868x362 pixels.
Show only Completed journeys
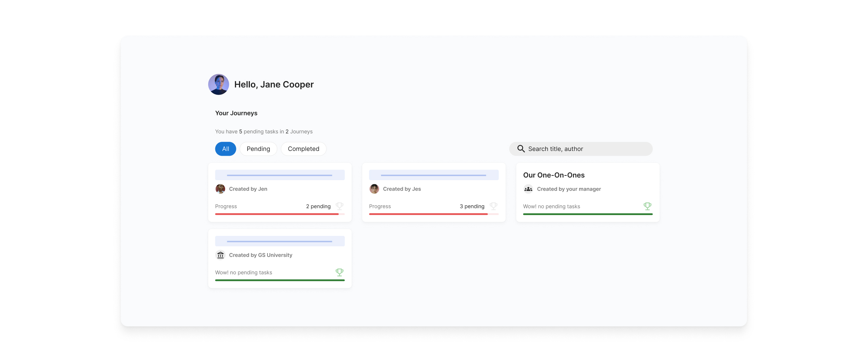[303, 149]
